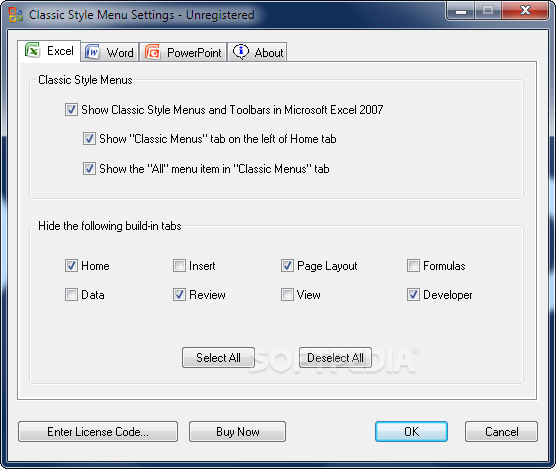Image resolution: width=556 pixels, height=469 pixels.
Task: Uncheck Show Classic Style Menus and Toolbars
Action: coord(71,110)
